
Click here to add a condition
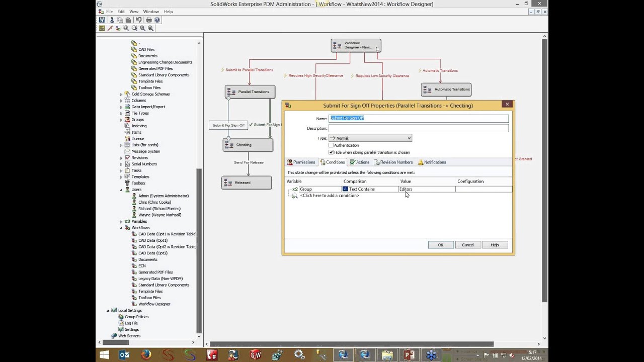[329, 196]
